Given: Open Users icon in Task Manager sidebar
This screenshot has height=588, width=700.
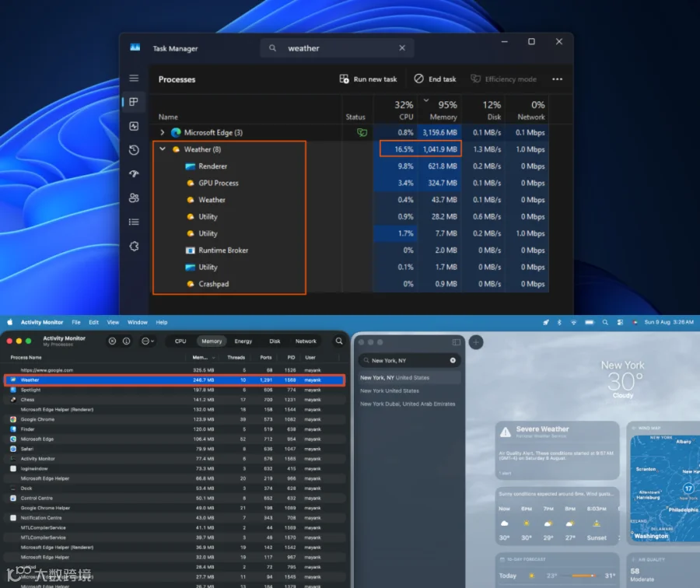Looking at the screenshot, I should (134, 198).
